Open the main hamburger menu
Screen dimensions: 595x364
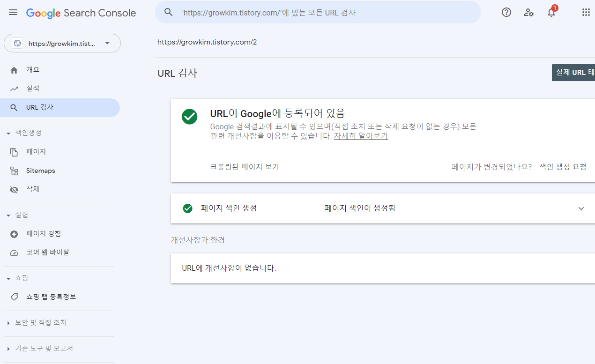point(13,13)
